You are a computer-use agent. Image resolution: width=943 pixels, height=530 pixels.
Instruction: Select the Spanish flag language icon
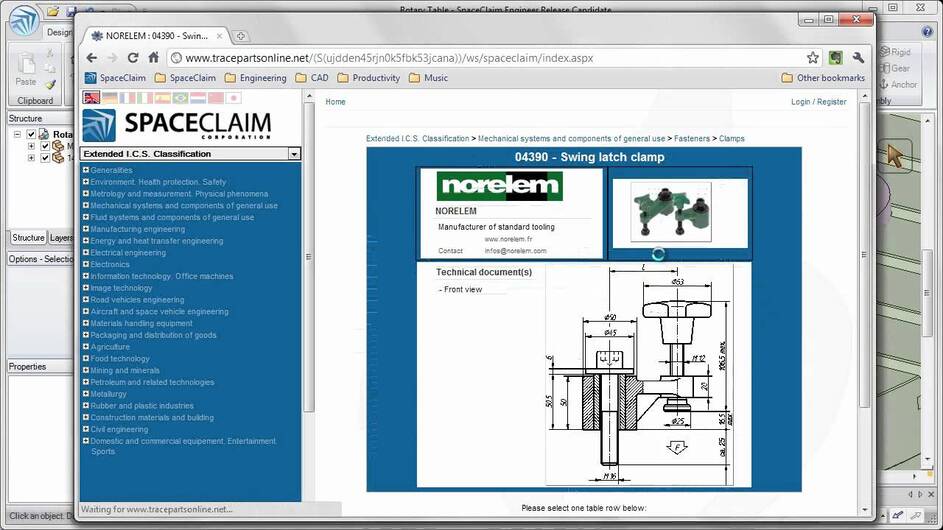coord(162,97)
